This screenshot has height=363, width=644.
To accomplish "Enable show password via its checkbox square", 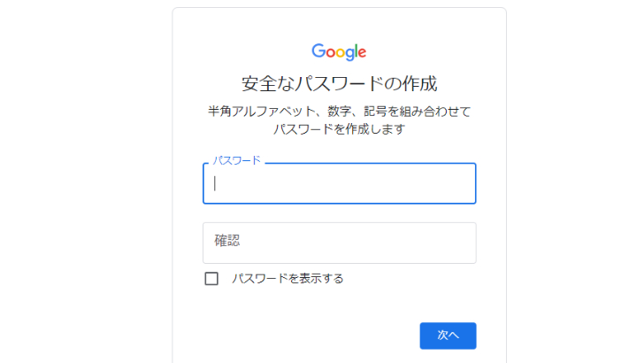I will pyautogui.click(x=211, y=279).
